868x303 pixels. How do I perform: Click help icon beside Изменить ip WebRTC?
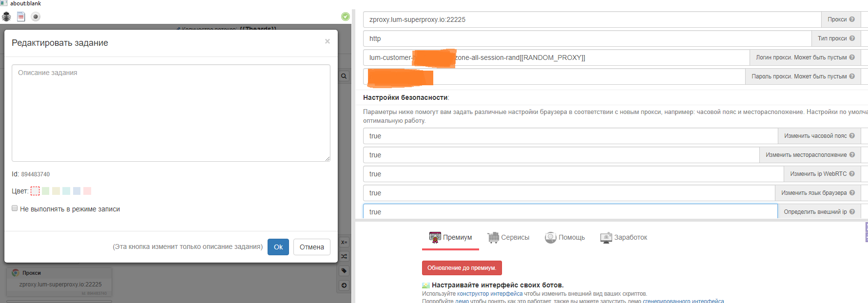point(852,174)
